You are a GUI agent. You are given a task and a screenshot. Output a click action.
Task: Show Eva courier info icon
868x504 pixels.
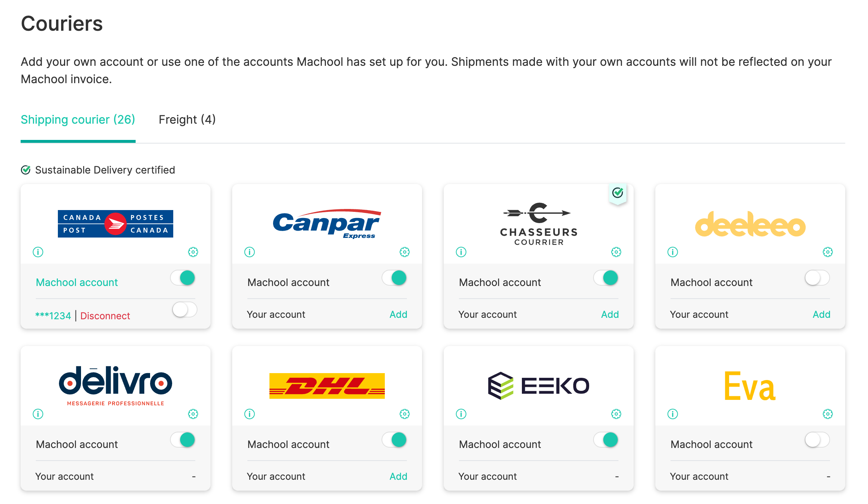tap(673, 414)
